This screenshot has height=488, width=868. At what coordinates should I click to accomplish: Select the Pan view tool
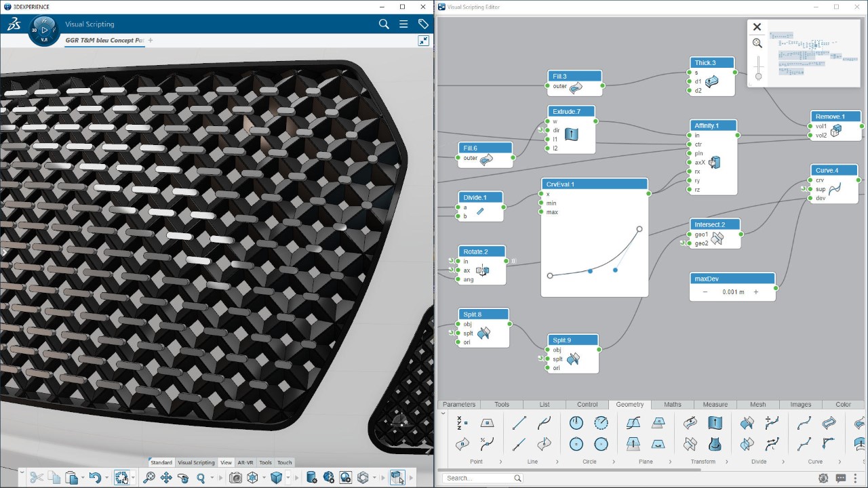coord(166,478)
